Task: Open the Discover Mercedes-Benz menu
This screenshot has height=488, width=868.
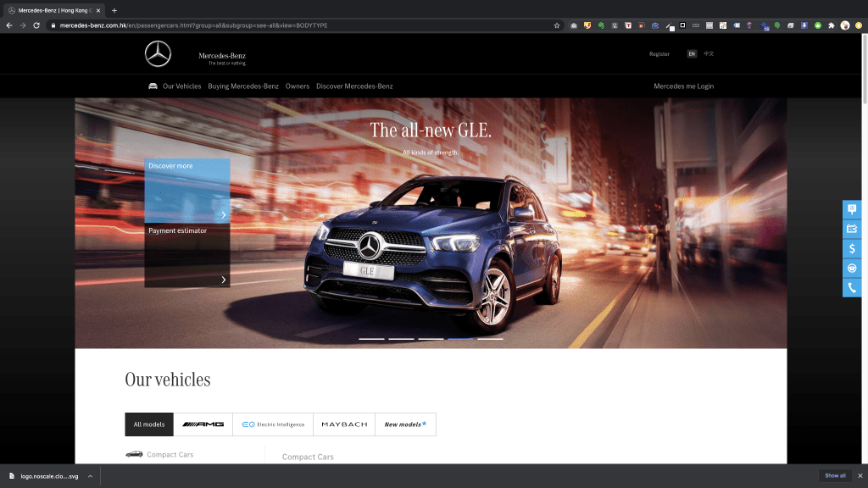Action: tap(354, 86)
